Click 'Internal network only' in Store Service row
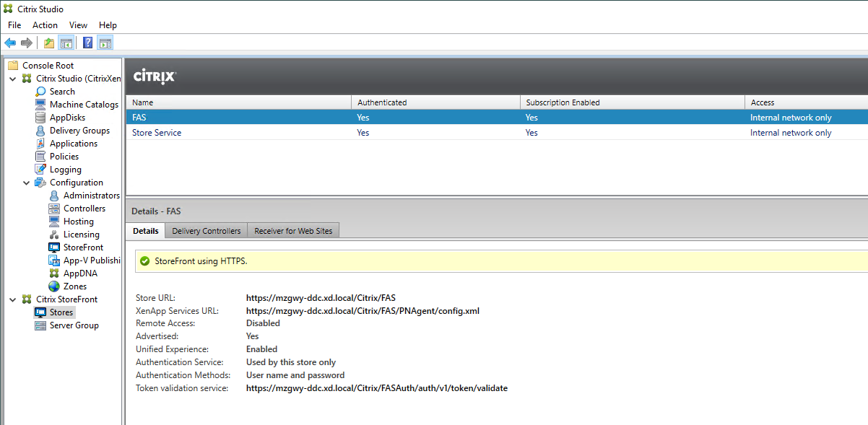868x425 pixels. (791, 133)
